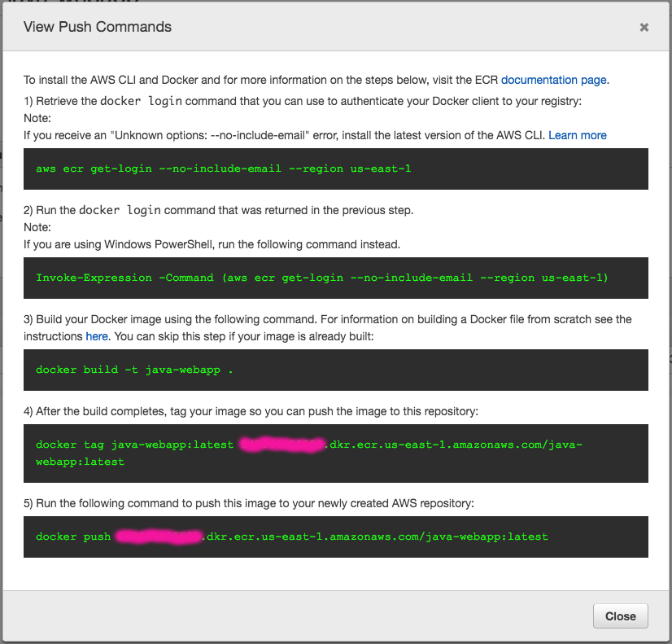Click the docker build command block
672x644 pixels.
[x=335, y=370]
